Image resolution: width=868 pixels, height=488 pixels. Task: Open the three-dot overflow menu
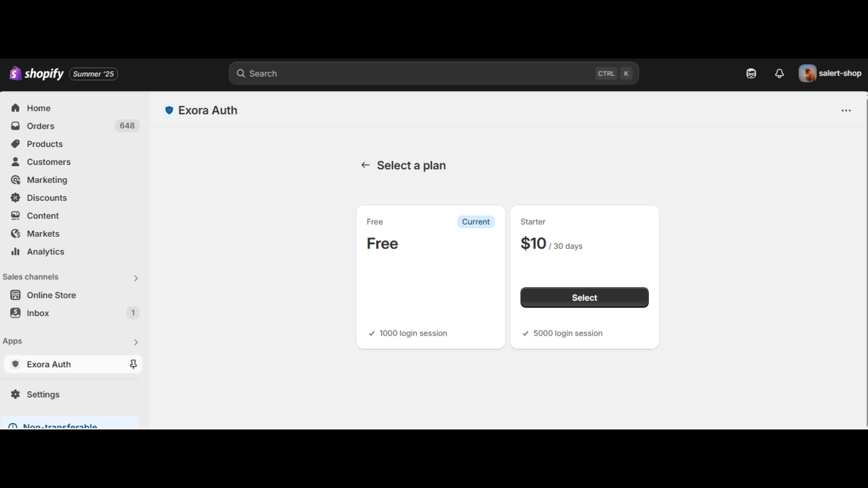[x=846, y=110]
